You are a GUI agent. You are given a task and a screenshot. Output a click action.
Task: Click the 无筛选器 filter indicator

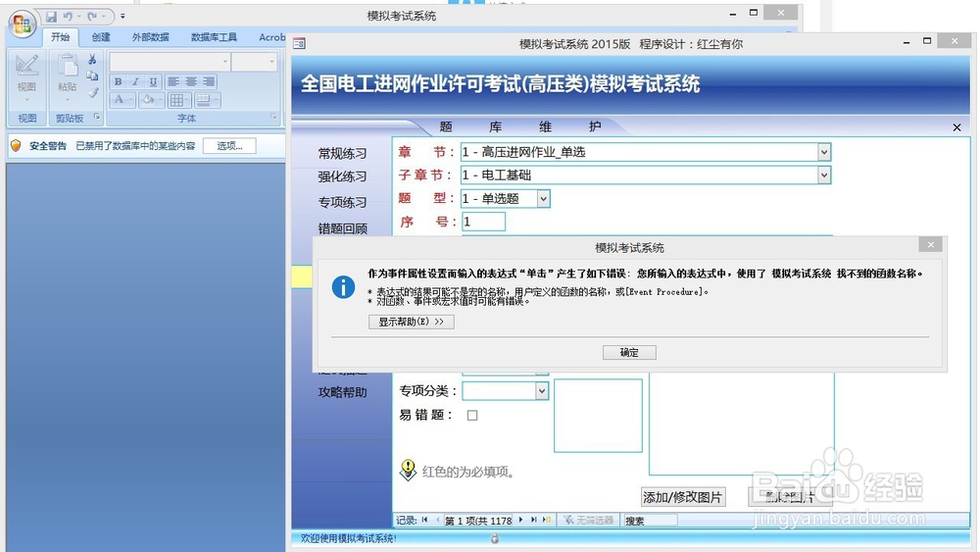click(587, 520)
